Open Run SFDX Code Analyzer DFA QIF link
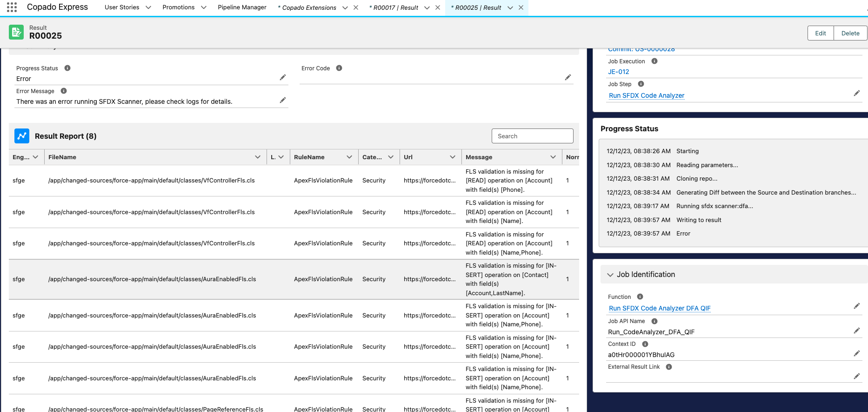The image size is (868, 412). [660, 308]
